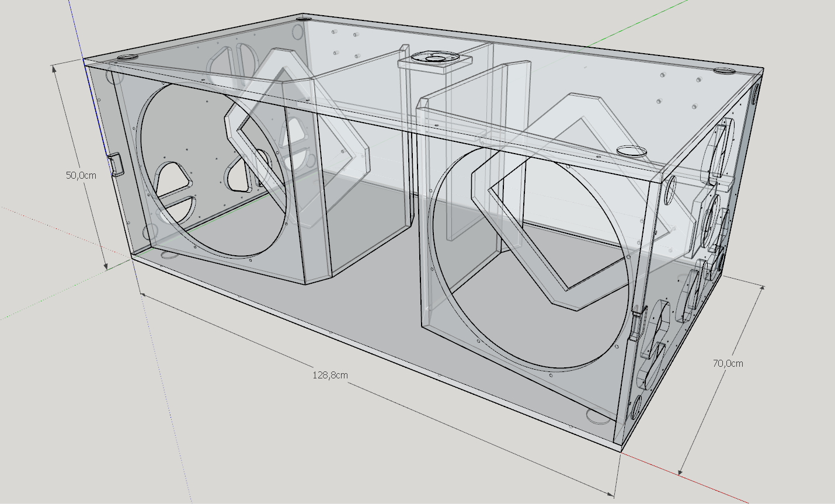Click the round hole above the right speaker baffle
This screenshot has width=835, height=504.
[x=631, y=151]
